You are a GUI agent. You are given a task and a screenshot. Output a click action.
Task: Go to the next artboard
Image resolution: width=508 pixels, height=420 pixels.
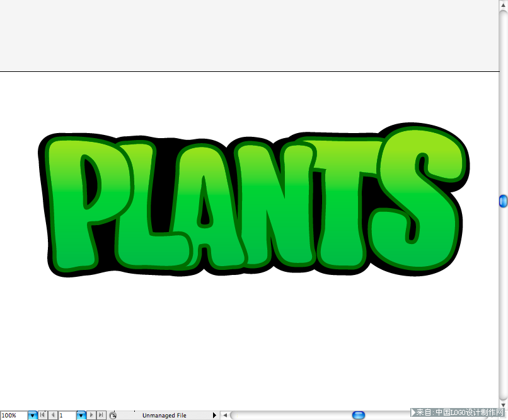coord(91,415)
